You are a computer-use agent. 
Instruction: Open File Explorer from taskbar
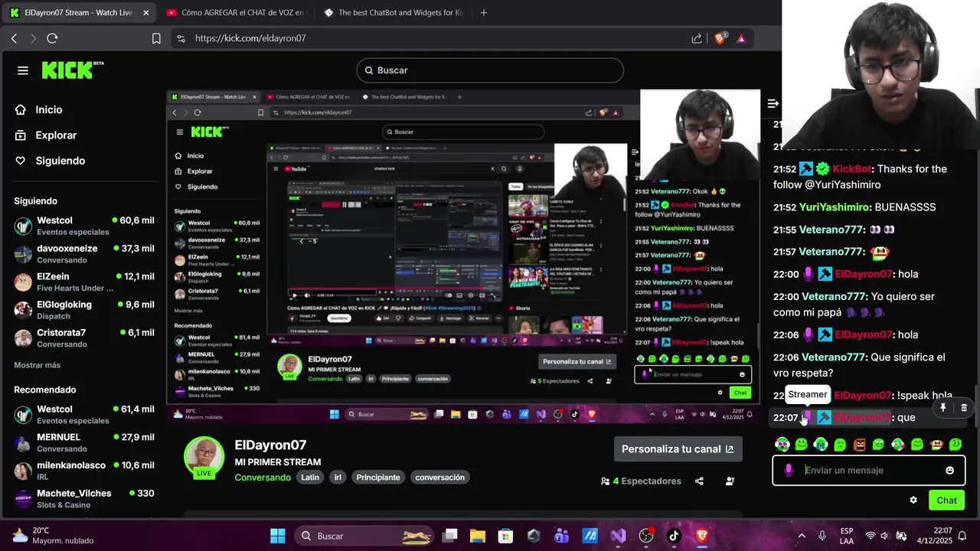pyautogui.click(x=477, y=536)
